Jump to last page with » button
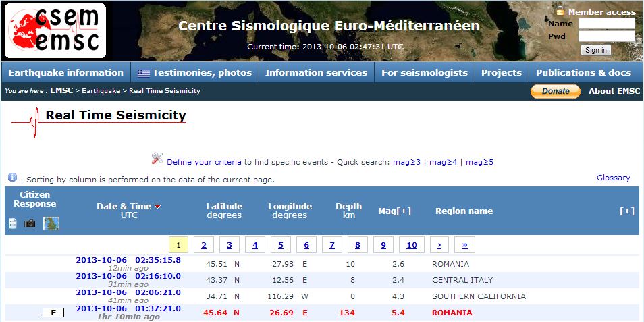 pos(464,245)
